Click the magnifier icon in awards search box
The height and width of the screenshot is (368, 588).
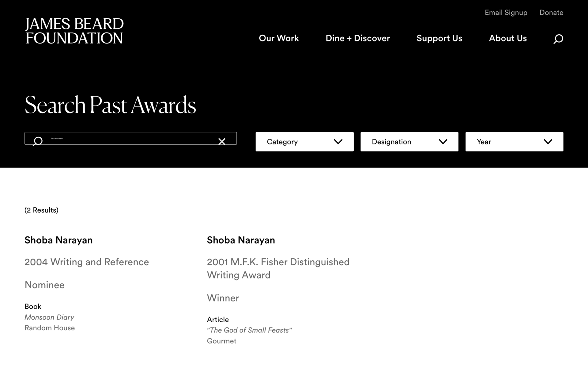pyautogui.click(x=37, y=141)
